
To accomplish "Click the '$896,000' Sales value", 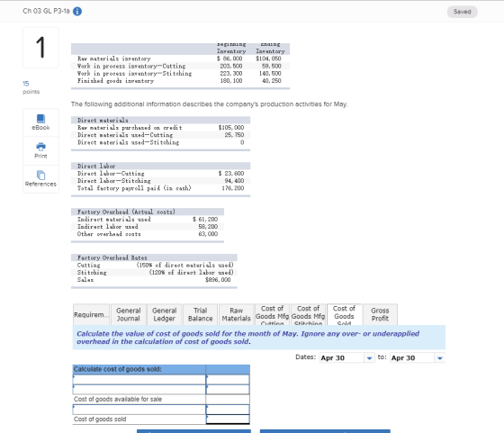I will click(218, 280).
